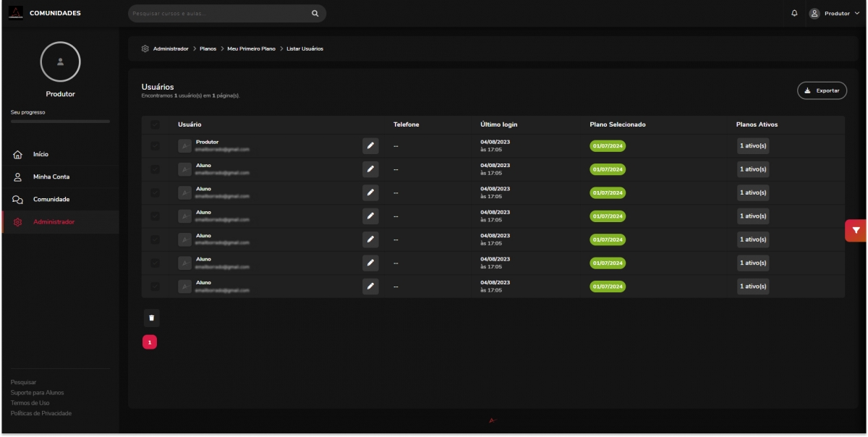Click the gear icon in the breadcrumb
Viewport: 868px width, 437px height.
pos(145,48)
